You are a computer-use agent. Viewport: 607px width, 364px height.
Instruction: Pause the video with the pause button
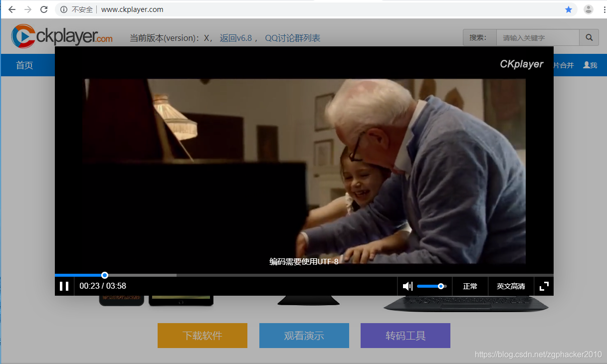[x=64, y=286]
